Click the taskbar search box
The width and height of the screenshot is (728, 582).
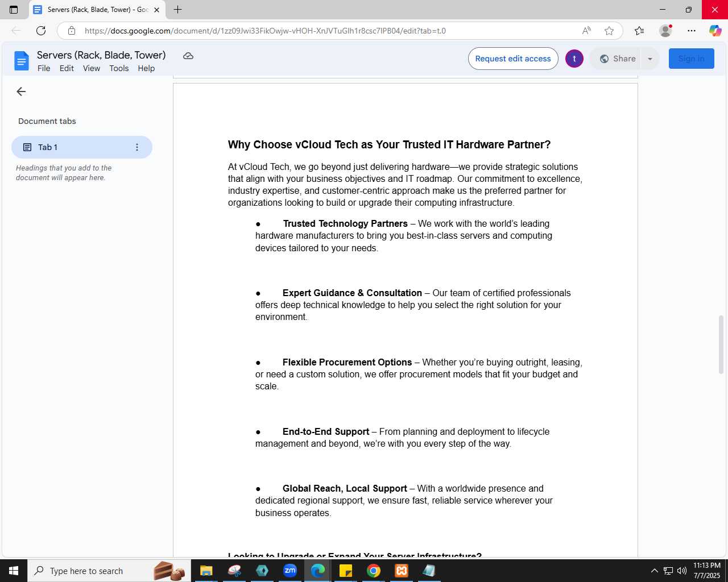pyautogui.click(x=108, y=571)
